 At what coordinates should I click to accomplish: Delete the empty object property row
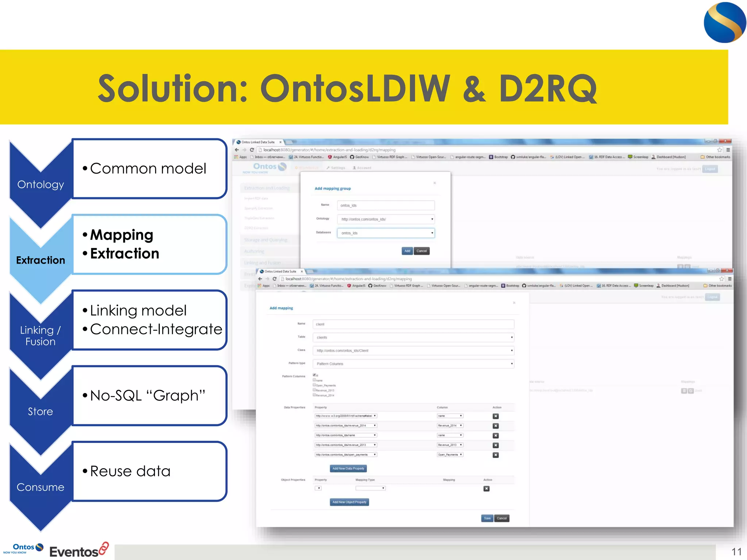487,489
